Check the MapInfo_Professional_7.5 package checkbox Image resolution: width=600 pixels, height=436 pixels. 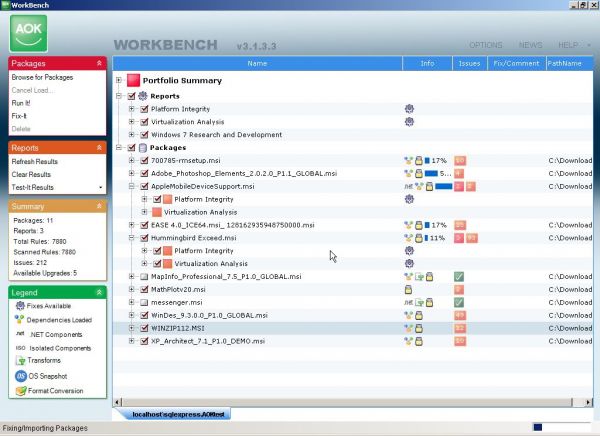[x=144, y=277]
